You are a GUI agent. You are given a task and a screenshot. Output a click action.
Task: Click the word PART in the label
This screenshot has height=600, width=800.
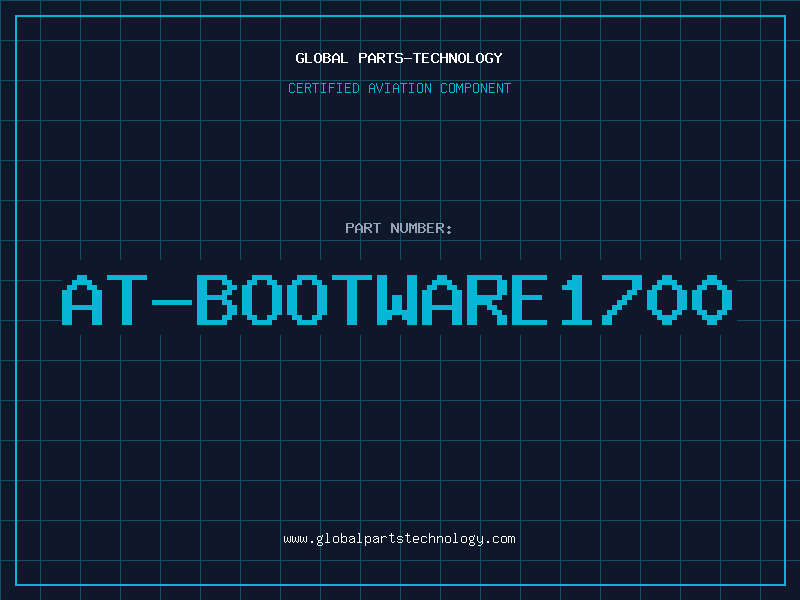pyautogui.click(x=362, y=228)
